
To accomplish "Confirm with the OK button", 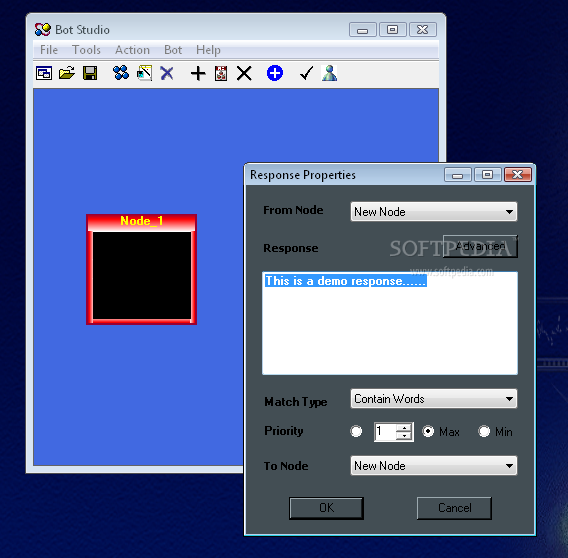I will (x=326, y=508).
